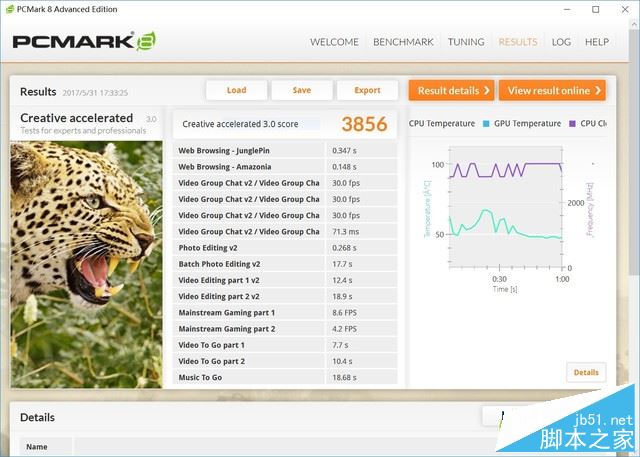Select the Mainstream Gaming part 2 row
The height and width of the screenshot is (457, 640).
285,329
